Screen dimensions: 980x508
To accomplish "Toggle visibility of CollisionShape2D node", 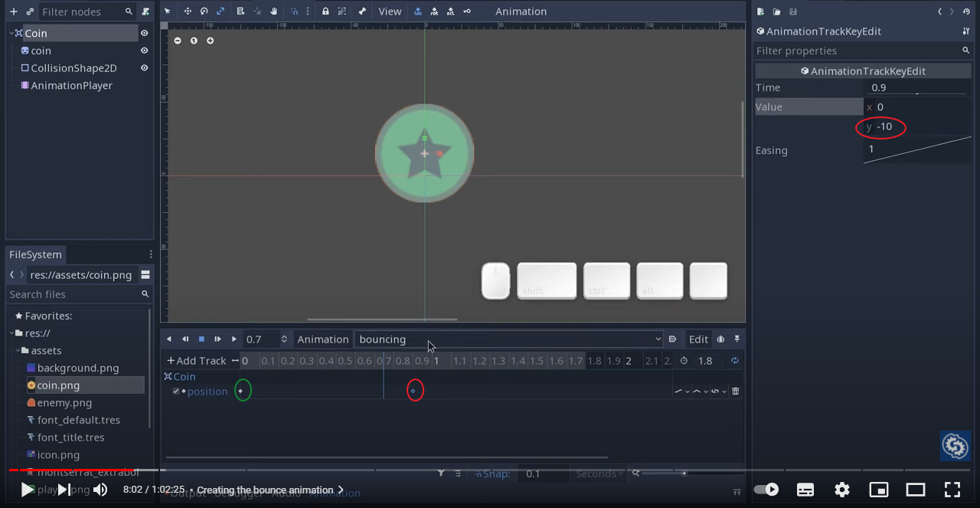I will pos(144,68).
